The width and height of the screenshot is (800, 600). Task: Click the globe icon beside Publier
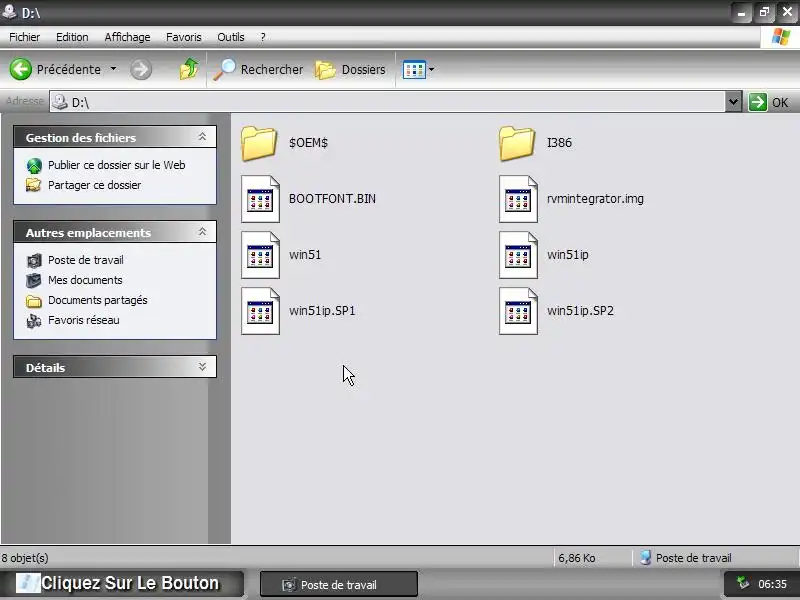[34, 165]
